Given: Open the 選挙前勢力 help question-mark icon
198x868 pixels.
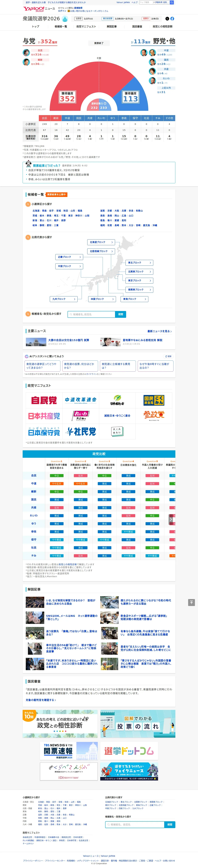Looking at the screenshot, I should pyautogui.click(x=105, y=103).
